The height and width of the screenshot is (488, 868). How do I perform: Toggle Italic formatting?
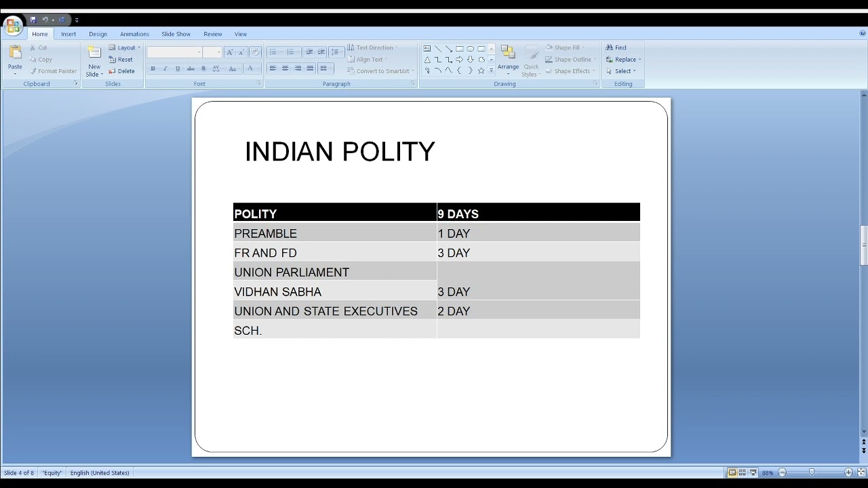(165, 68)
